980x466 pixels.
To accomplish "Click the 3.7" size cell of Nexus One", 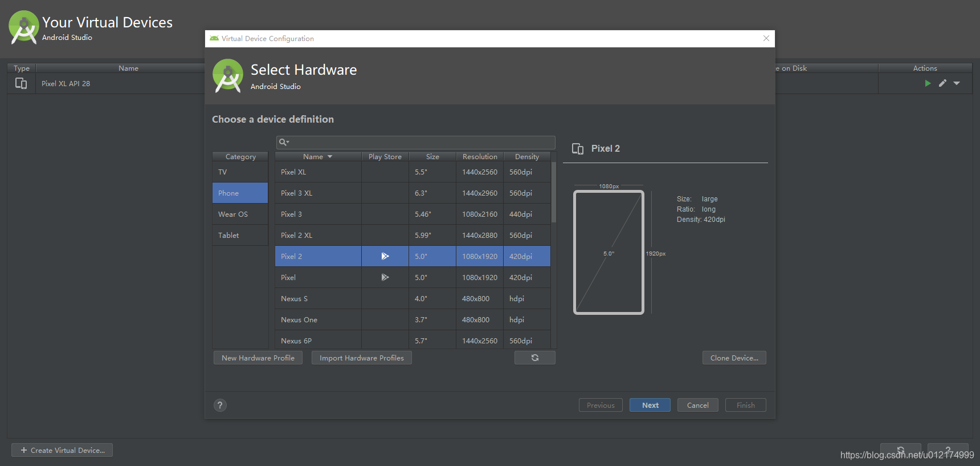I will (x=432, y=319).
